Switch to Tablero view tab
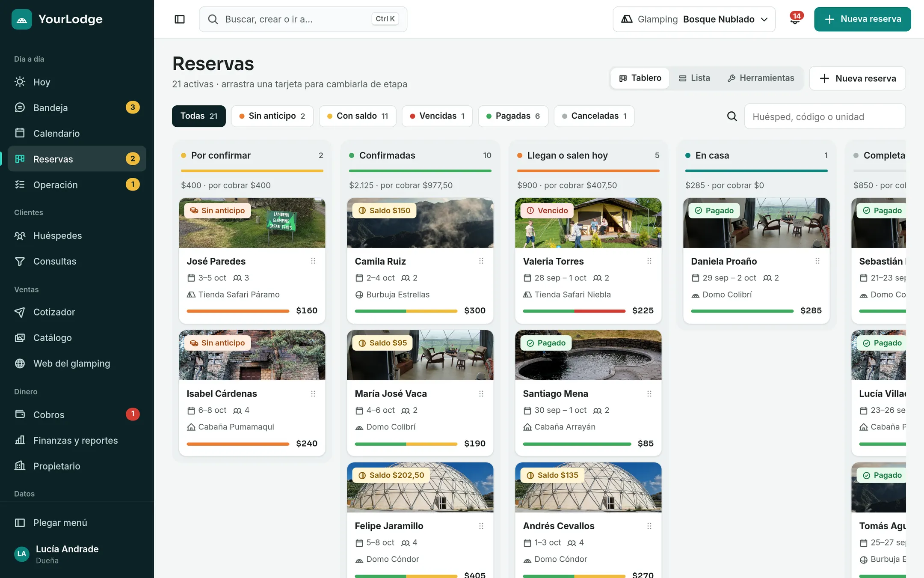924x578 pixels. pyautogui.click(x=640, y=78)
